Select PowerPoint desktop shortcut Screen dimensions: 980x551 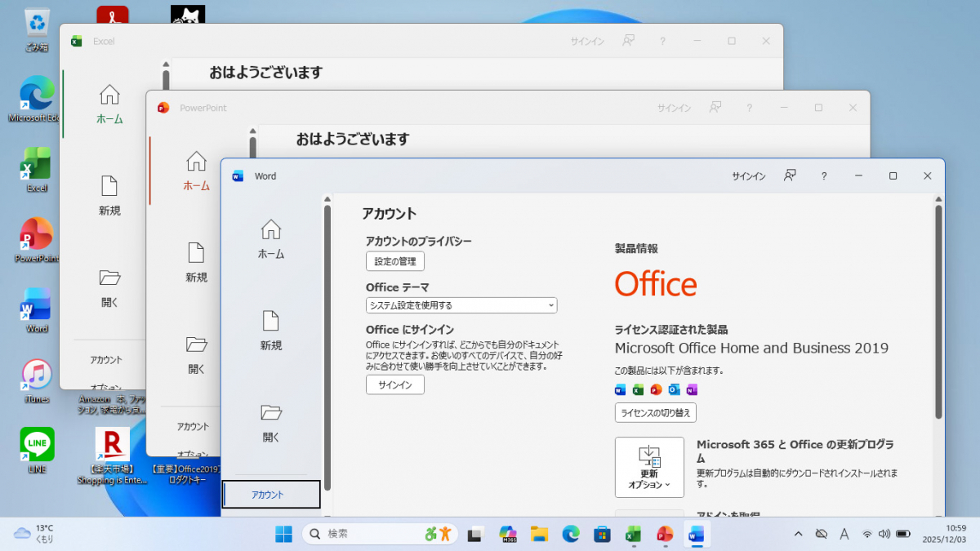[x=37, y=240]
